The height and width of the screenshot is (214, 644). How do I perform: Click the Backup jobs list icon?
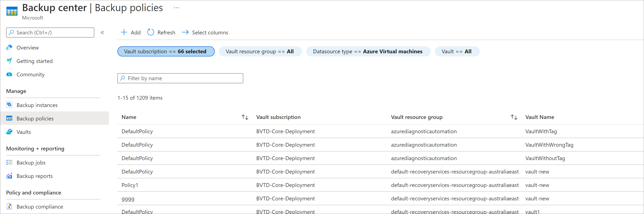click(9, 163)
